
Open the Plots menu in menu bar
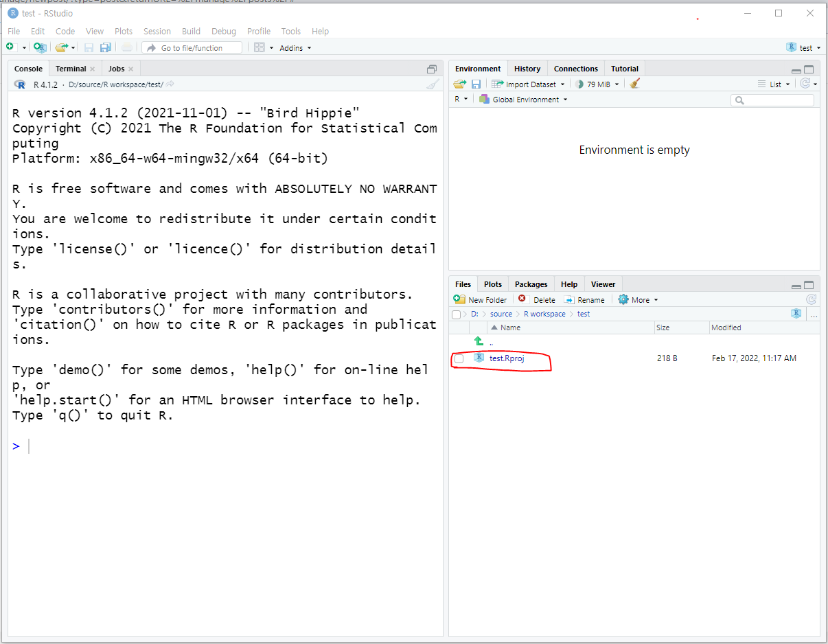[124, 31]
